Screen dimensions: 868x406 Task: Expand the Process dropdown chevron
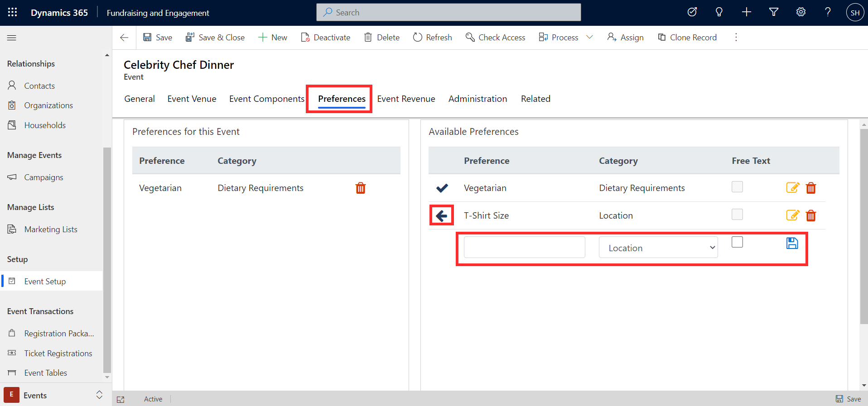(x=589, y=37)
